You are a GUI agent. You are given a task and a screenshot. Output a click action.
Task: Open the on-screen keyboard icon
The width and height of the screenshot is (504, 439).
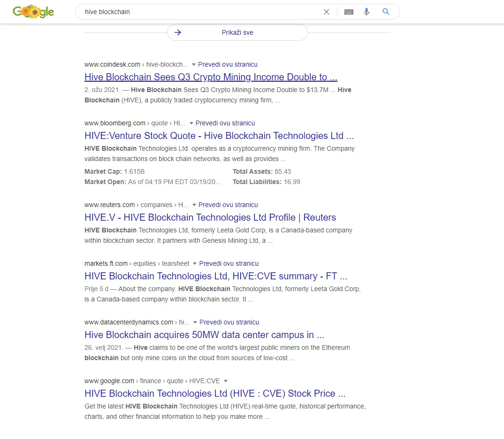349,12
